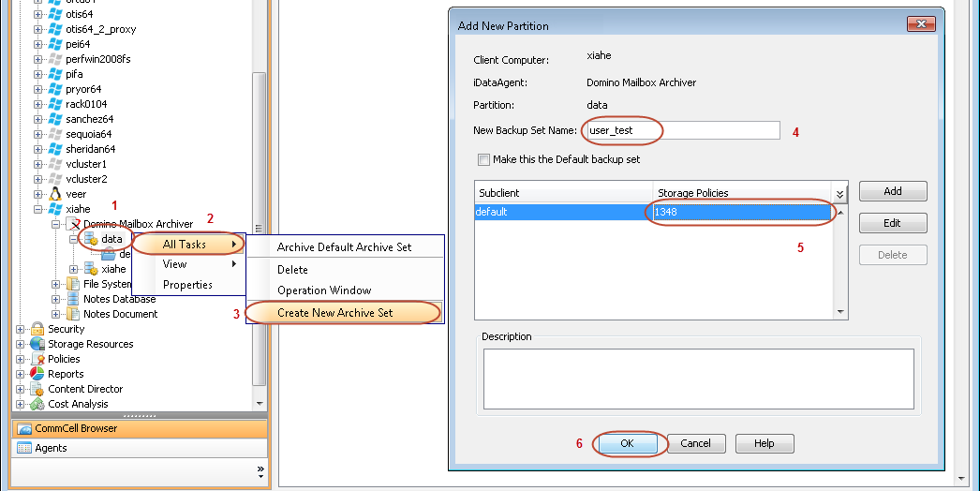Click the Add button for subclients

892,191
